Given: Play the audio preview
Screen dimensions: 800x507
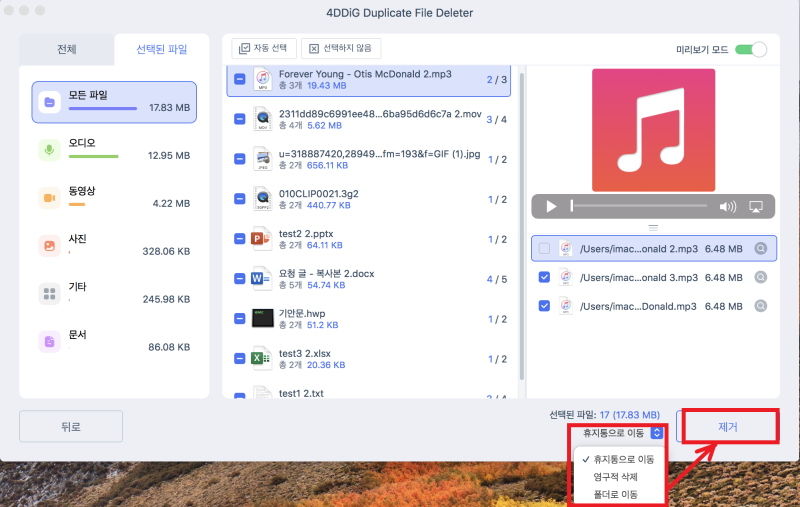Looking at the screenshot, I should pos(551,207).
